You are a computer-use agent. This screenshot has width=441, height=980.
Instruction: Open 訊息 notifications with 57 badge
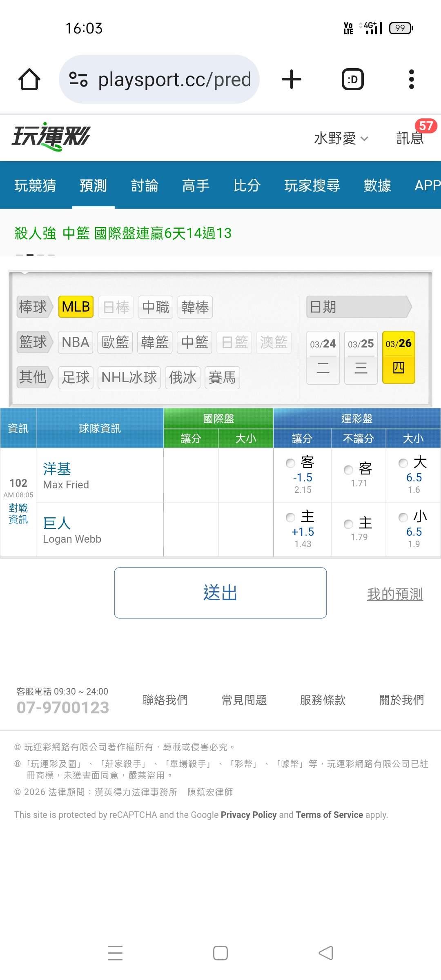click(x=410, y=138)
